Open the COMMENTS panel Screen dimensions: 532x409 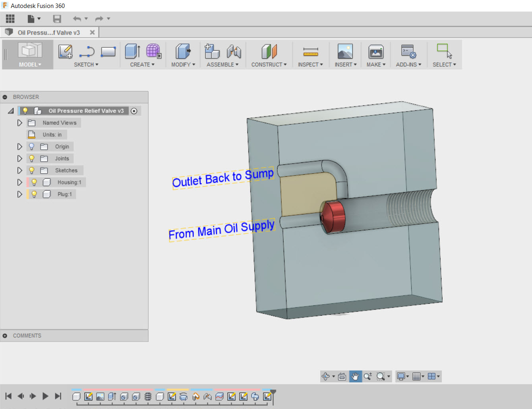tap(5, 336)
